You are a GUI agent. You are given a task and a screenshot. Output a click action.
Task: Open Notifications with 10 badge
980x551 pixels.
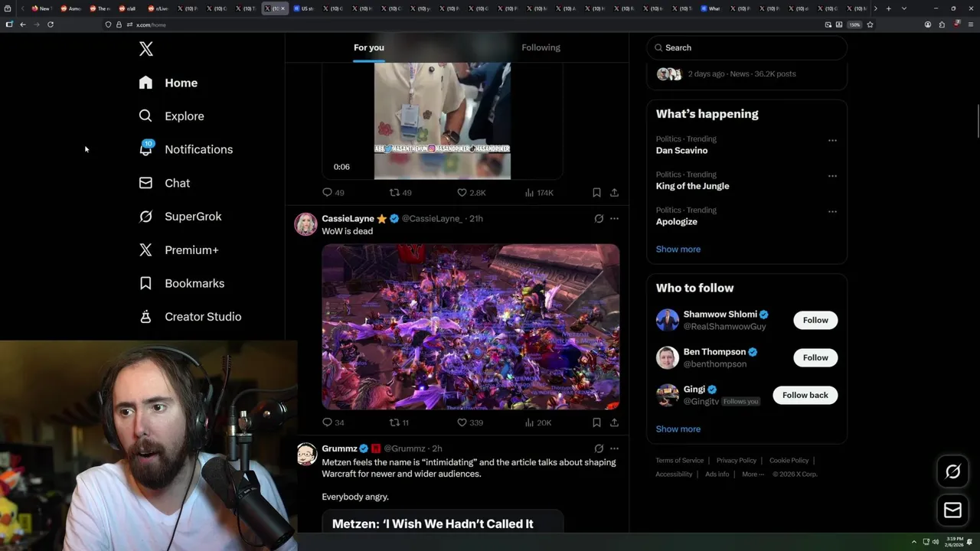click(x=186, y=149)
